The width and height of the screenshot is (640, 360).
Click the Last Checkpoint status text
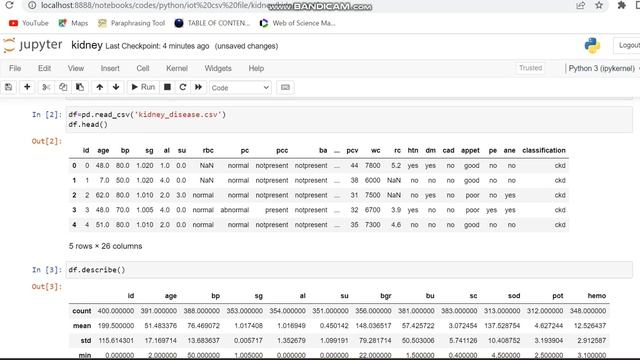157,46
